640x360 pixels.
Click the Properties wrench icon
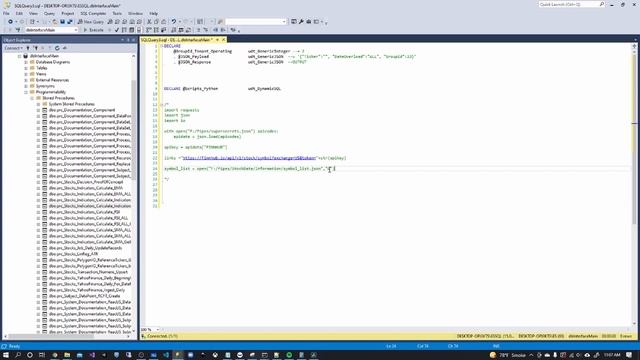[301, 22]
